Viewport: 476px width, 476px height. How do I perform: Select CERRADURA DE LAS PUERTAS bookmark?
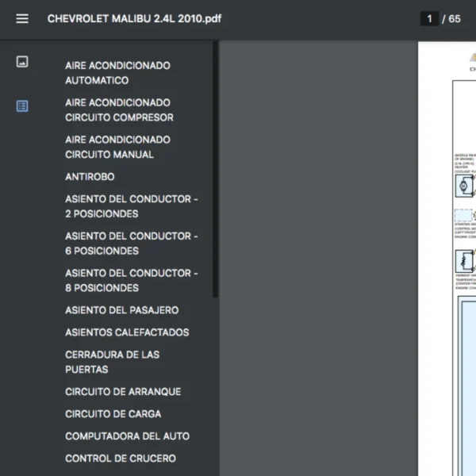[x=112, y=362]
